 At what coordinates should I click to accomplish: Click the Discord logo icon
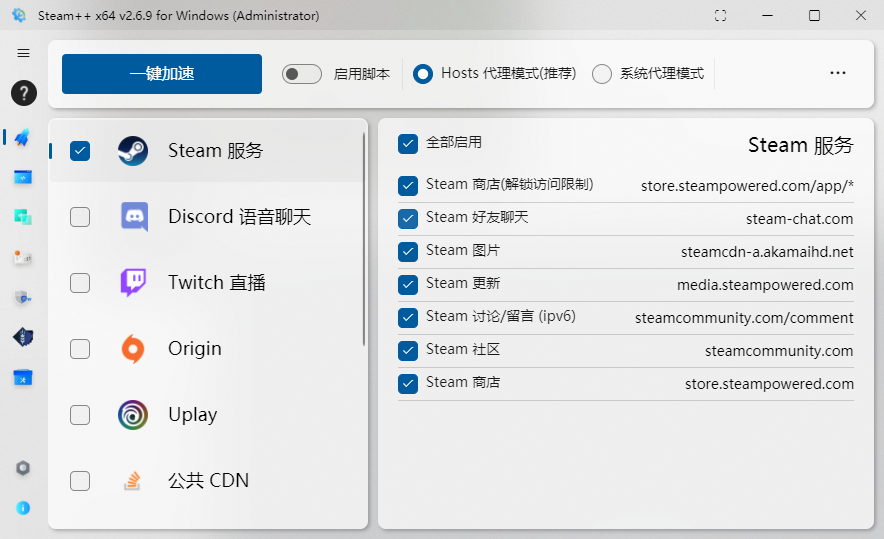(x=133, y=217)
